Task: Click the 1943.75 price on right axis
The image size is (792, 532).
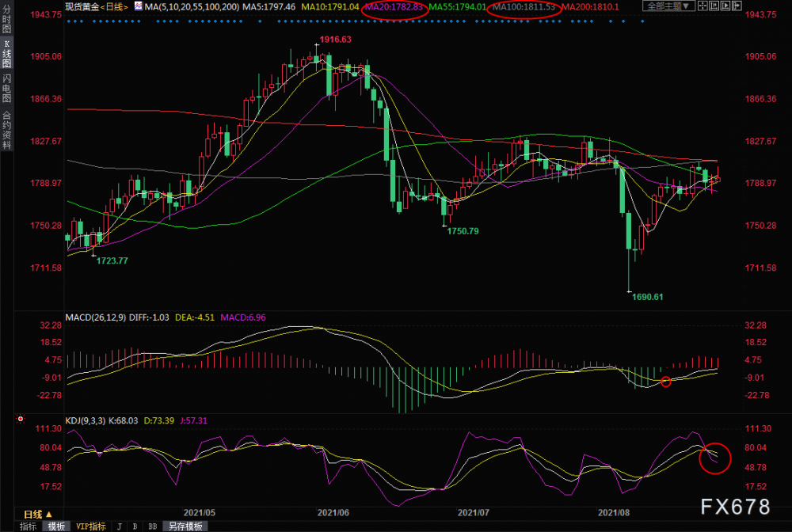Action: click(760, 14)
